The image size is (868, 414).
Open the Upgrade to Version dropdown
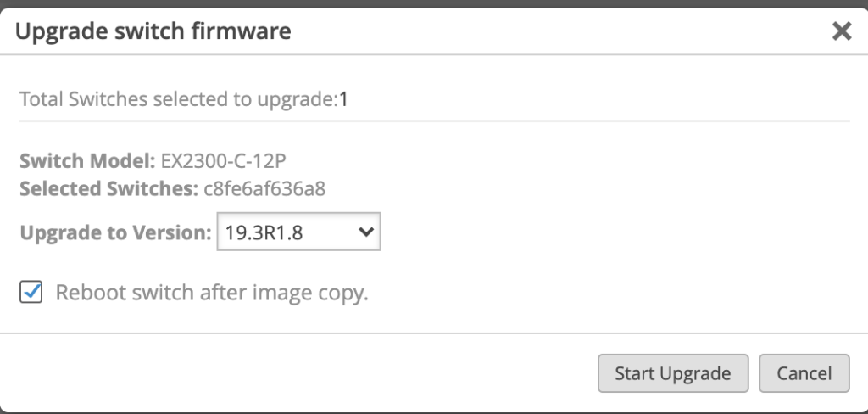point(298,232)
